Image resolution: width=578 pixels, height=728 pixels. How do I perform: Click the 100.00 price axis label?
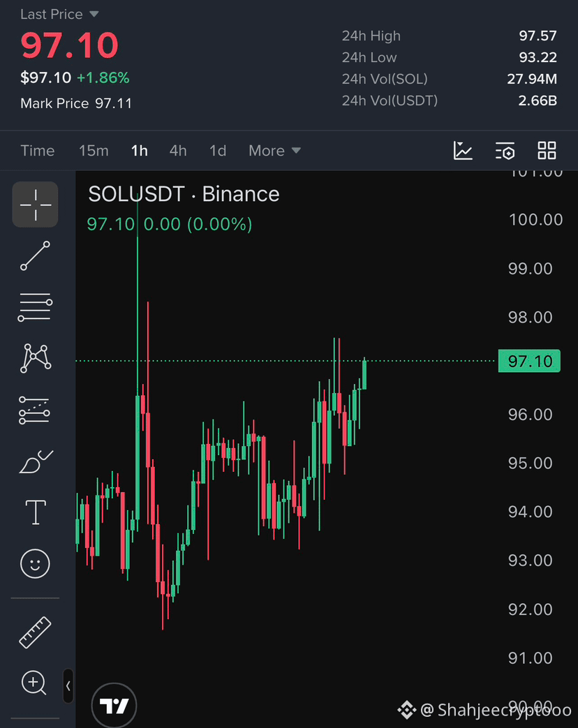coord(535,220)
